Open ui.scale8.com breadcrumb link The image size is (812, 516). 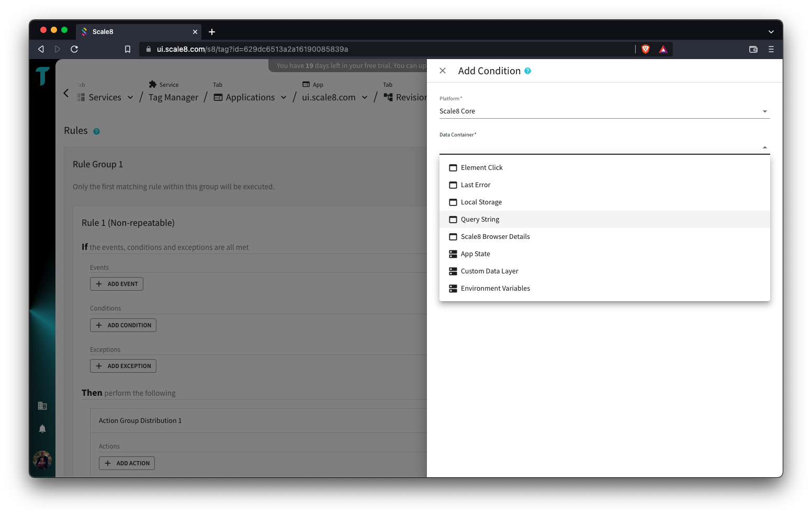(x=329, y=97)
